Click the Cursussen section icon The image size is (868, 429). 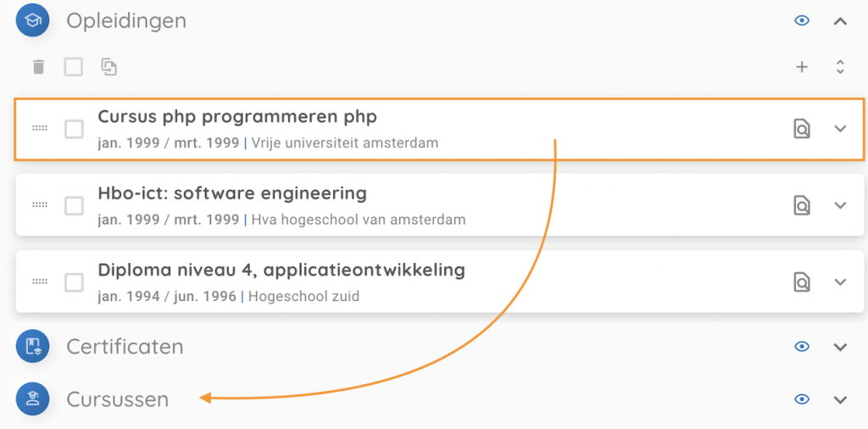click(x=33, y=399)
